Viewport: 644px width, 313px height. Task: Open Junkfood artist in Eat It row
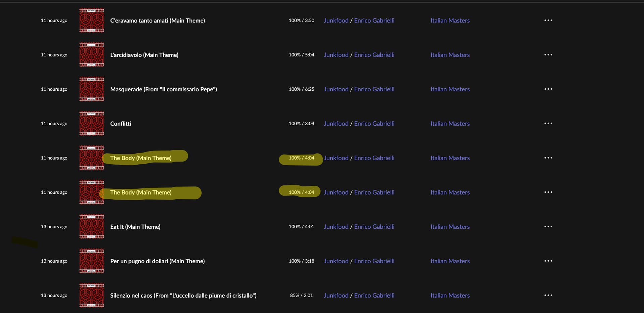point(336,227)
